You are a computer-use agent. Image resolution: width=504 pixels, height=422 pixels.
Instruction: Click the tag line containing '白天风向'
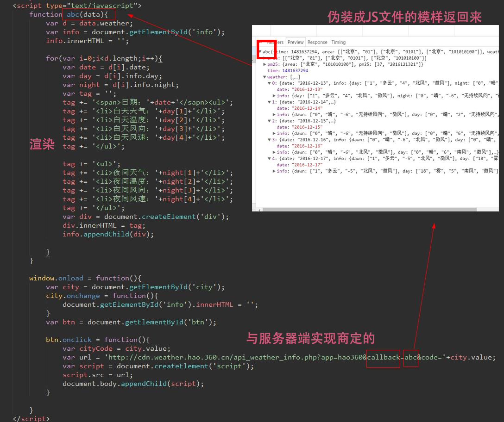pyautogui.click(x=144, y=129)
